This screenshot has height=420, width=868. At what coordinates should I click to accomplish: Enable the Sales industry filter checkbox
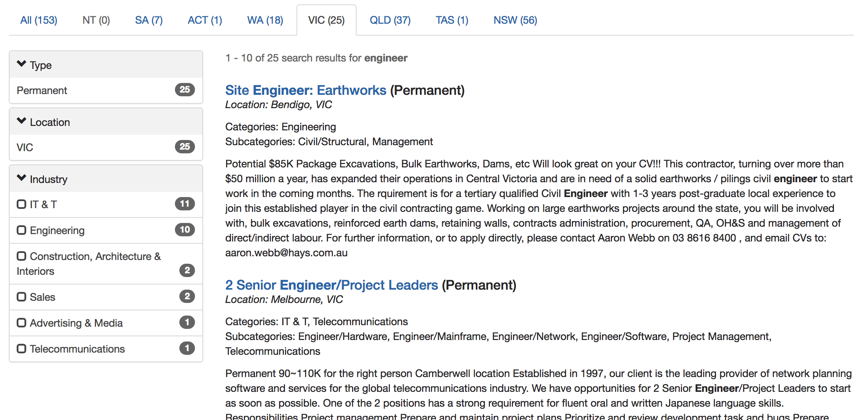pos(21,297)
